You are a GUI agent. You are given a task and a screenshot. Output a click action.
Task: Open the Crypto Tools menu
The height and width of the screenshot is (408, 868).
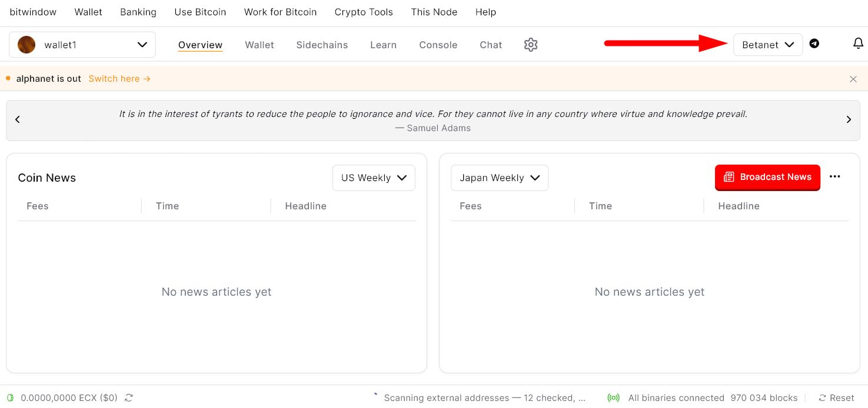(364, 12)
